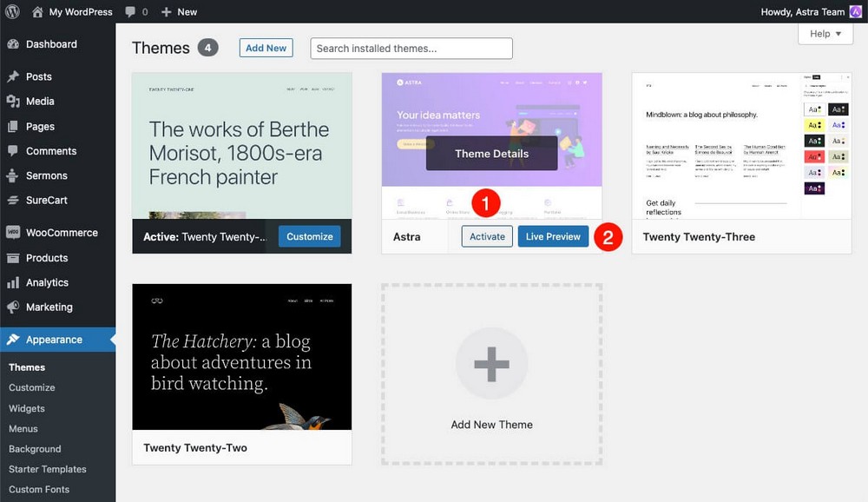Image resolution: width=868 pixels, height=502 pixels.
Task: Open the Twenty Twenty-Two Hatchery theme screenshot
Action: pos(242,357)
